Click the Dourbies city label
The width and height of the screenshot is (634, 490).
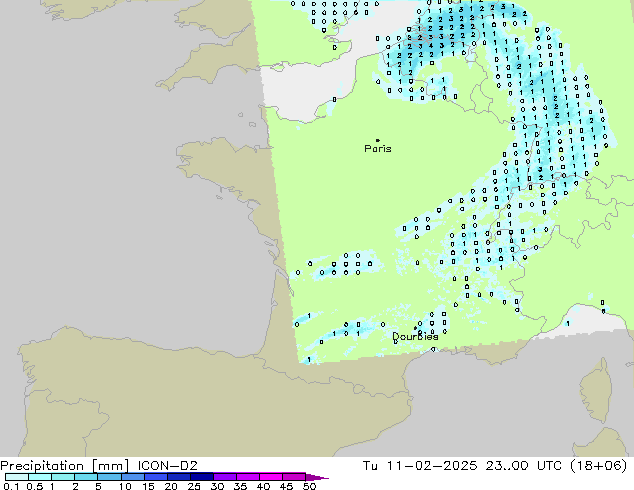click(415, 336)
